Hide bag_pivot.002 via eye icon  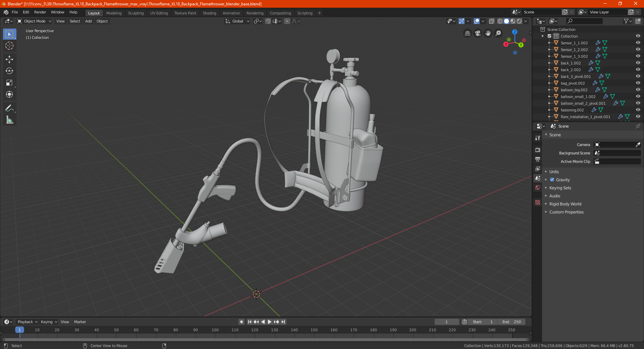click(638, 83)
